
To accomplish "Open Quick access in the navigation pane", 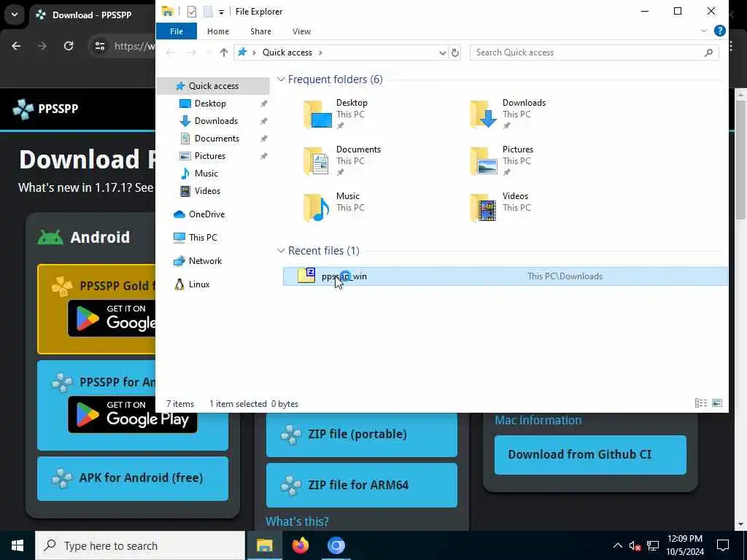I will coord(214,86).
